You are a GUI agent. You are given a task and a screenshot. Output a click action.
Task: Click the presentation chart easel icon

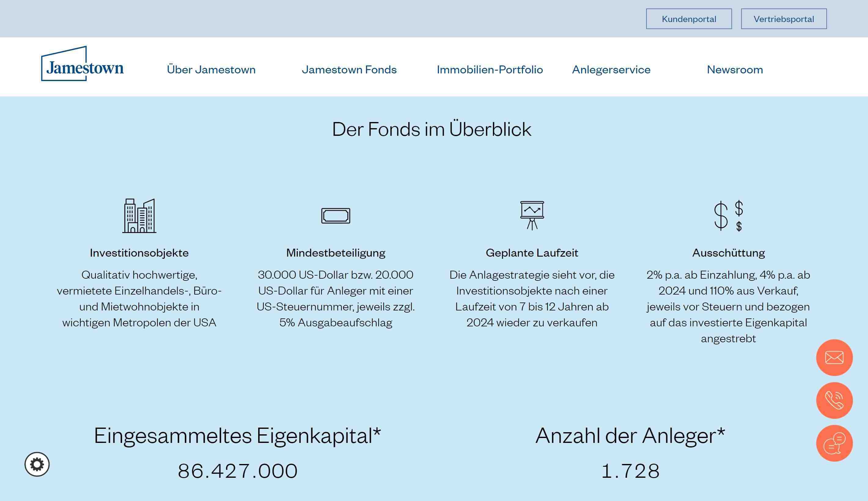532,215
